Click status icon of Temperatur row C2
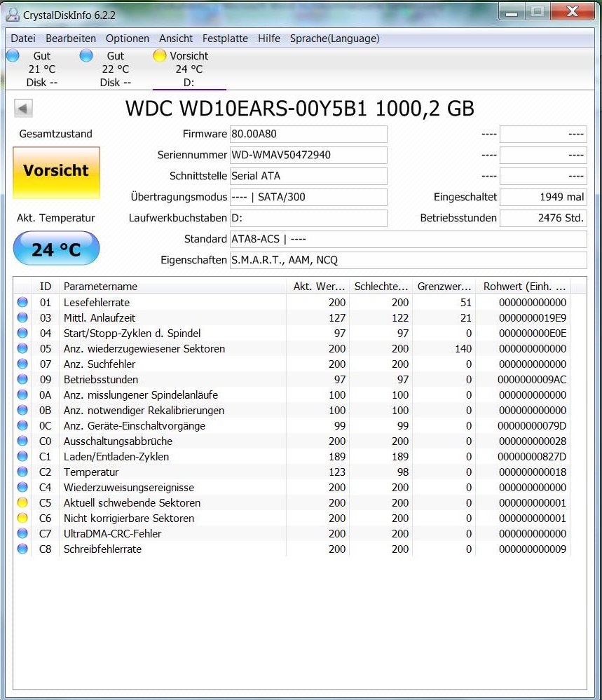The image size is (602, 700). [22, 472]
